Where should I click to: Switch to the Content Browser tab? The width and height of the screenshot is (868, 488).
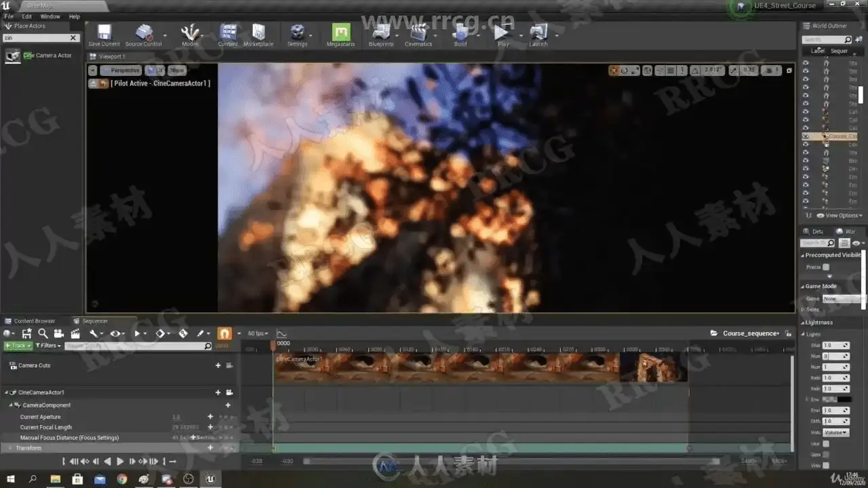(x=34, y=321)
